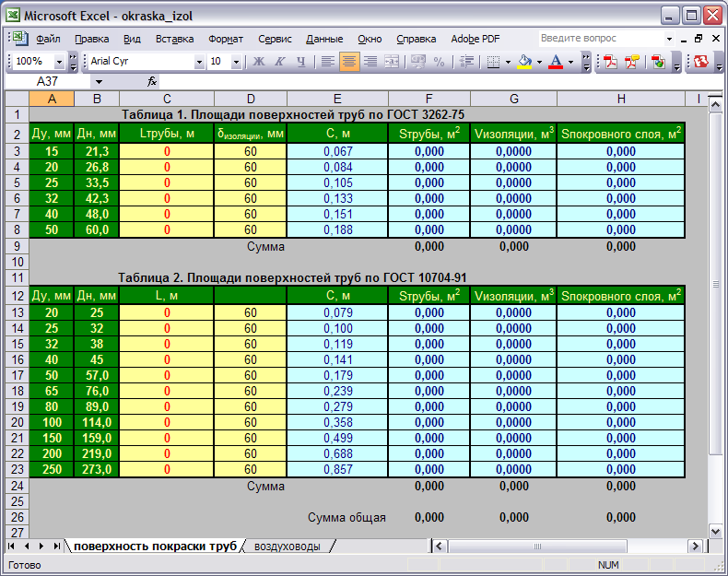This screenshot has height=576, width=728.
Task: Apply percent format to the cell
Action: [x=439, y=62]
